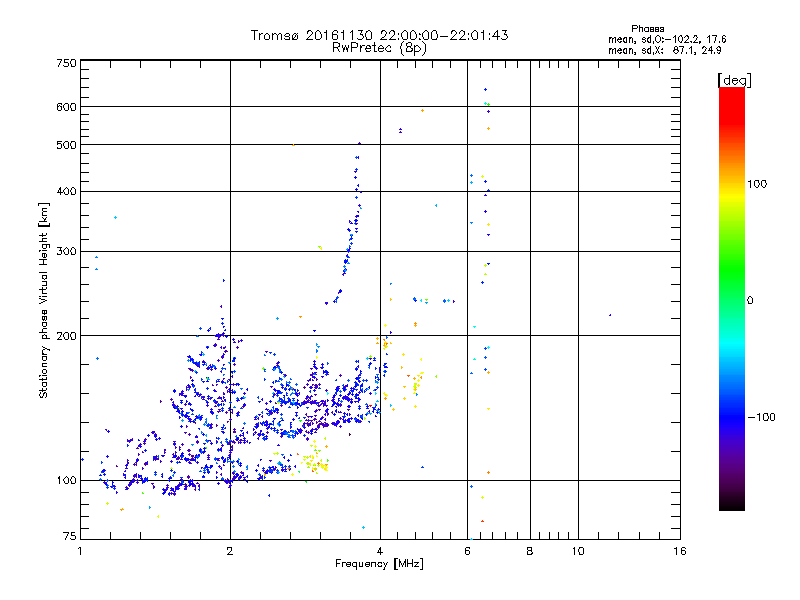Screen dimensions: 800x600
Task: Click the y-axis tick label '750'
Action: tap(66, 63)
